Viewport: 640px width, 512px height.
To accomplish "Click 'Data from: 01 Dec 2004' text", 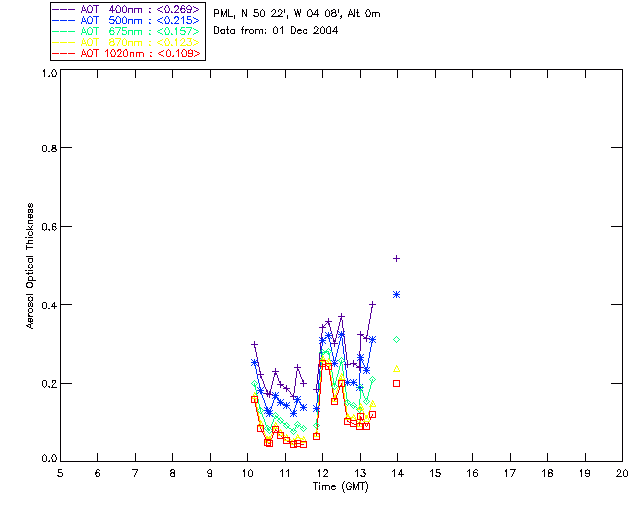I will point(276,31).
